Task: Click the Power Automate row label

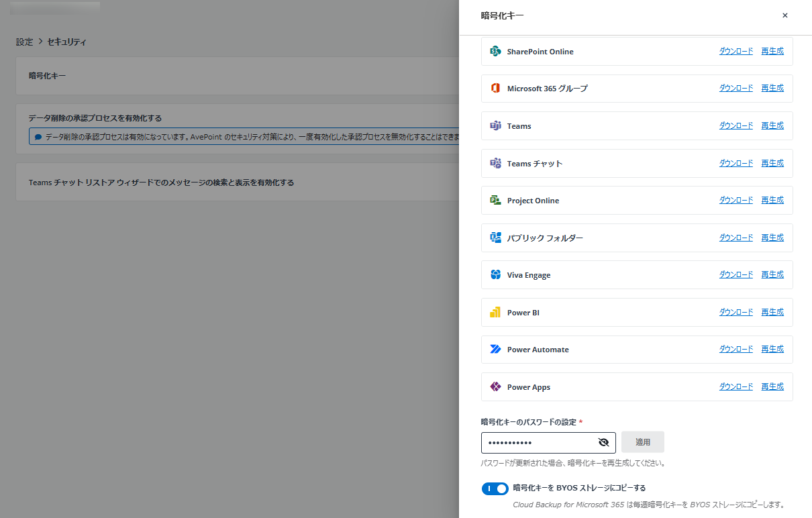Action: pyautogui.click(x=538, y=350)
